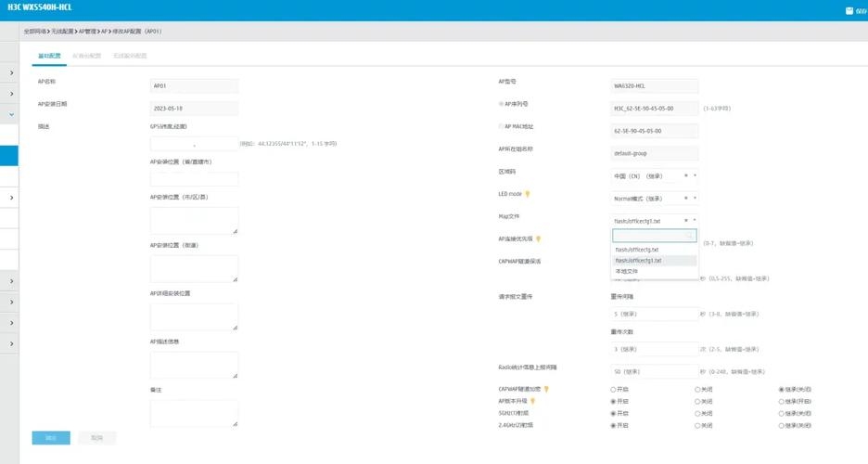868x464 pixels.
Task: Click the hint bulb beside LED mode
Action: click(x=528, y=194)
